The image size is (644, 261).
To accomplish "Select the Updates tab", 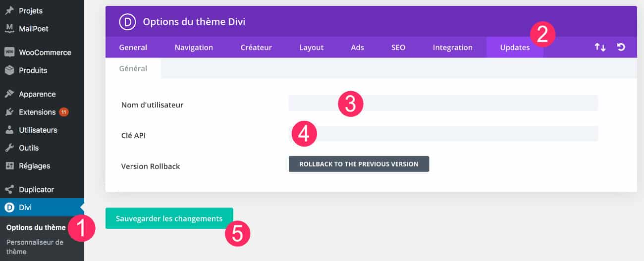I will pyautogui.click(x=515, y=48).
